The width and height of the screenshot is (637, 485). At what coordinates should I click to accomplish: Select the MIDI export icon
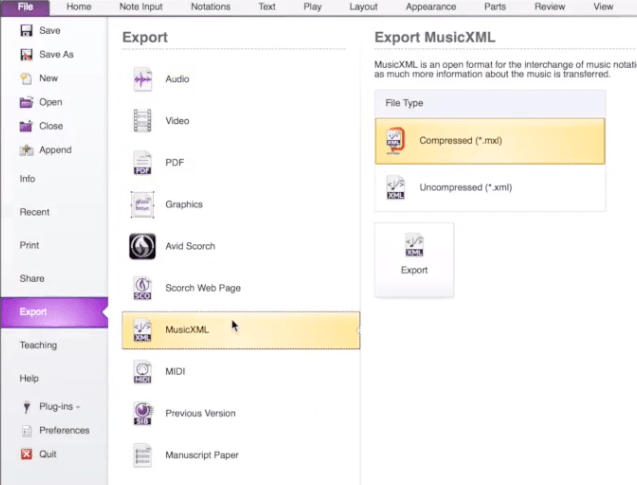[x=143, y=372]
